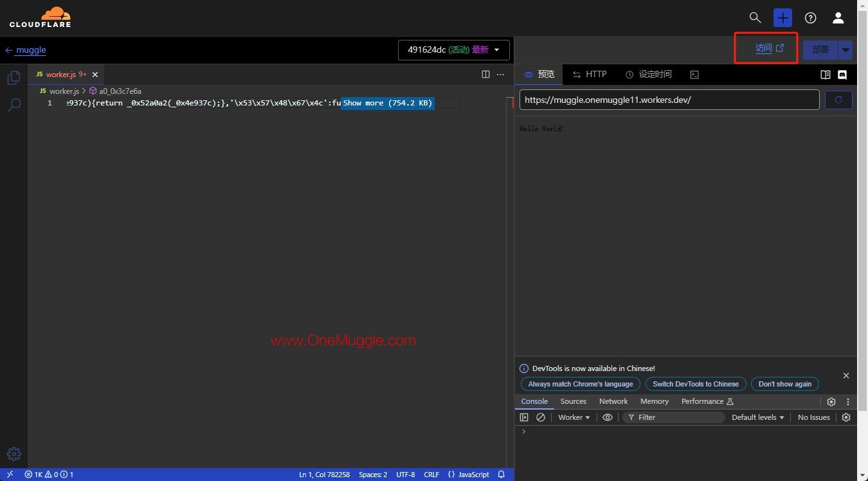Reload preview with refresh button

838,100
